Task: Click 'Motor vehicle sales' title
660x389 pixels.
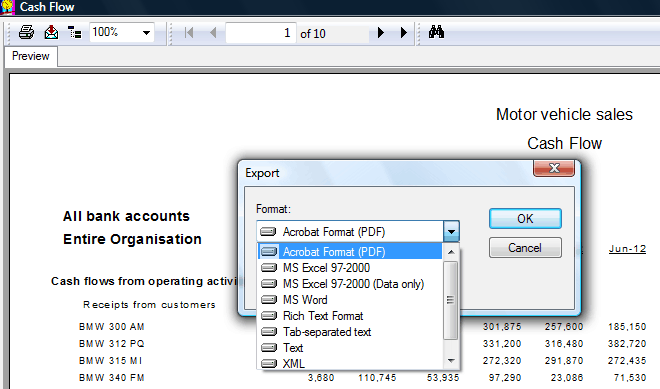Action: pyautogui.click(x=564, y=115)
